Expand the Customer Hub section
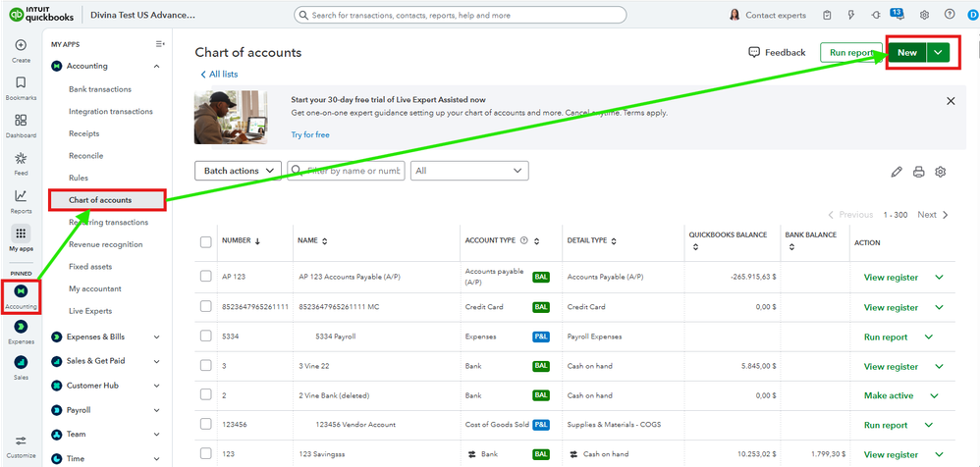The height and width of the screenshot is (467, 980). tap(156, 386)
